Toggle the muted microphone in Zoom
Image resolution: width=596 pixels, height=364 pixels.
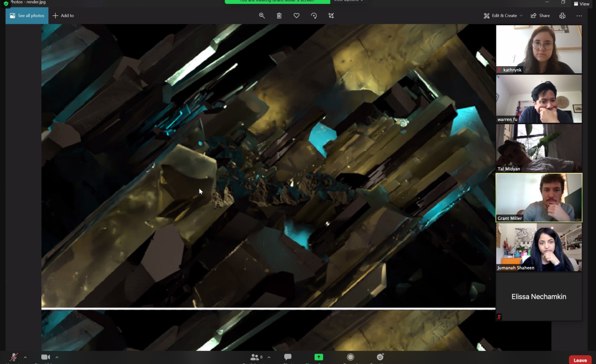point(14,357)
